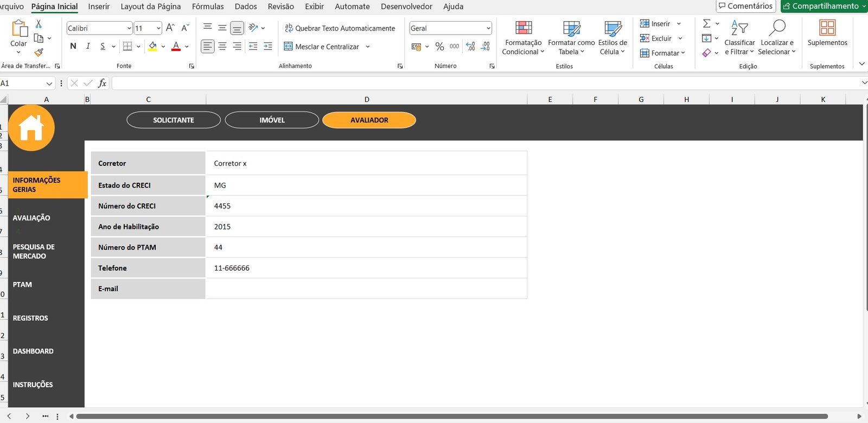
Task: Click the orange home icon
Action: coord(31,128)
